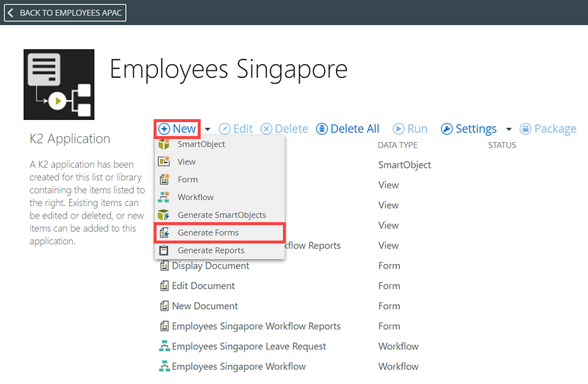
Task: Open the Employees Singapore Workflow item
Action: [x=239, y=366]
